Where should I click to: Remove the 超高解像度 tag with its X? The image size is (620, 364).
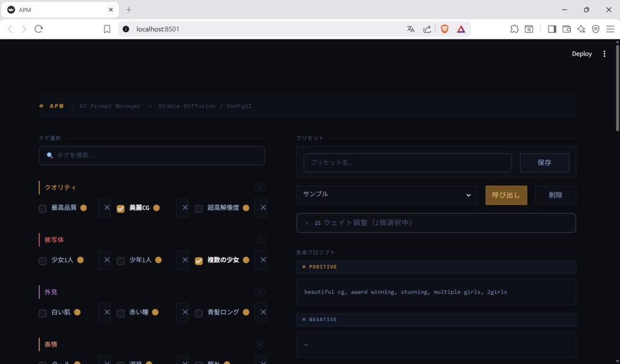pyautogui.click(x=260, y=207)
